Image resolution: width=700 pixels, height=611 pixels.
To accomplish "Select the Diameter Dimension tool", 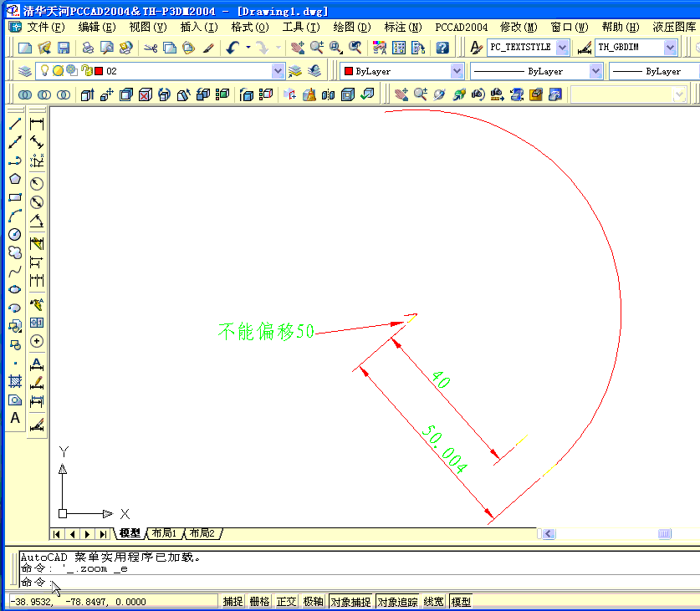I will (37, 202).
